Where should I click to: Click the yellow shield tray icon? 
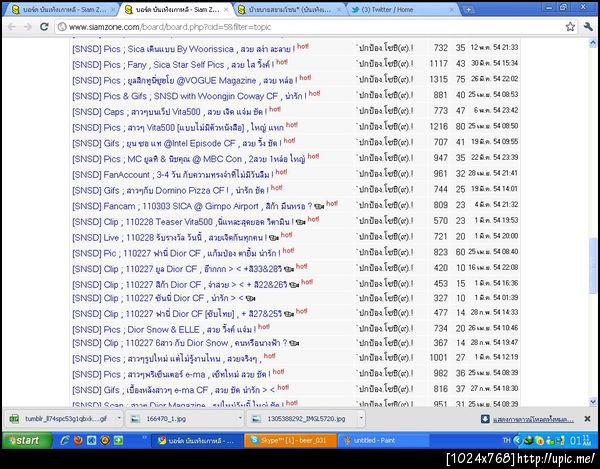click(x=539, y=441)
